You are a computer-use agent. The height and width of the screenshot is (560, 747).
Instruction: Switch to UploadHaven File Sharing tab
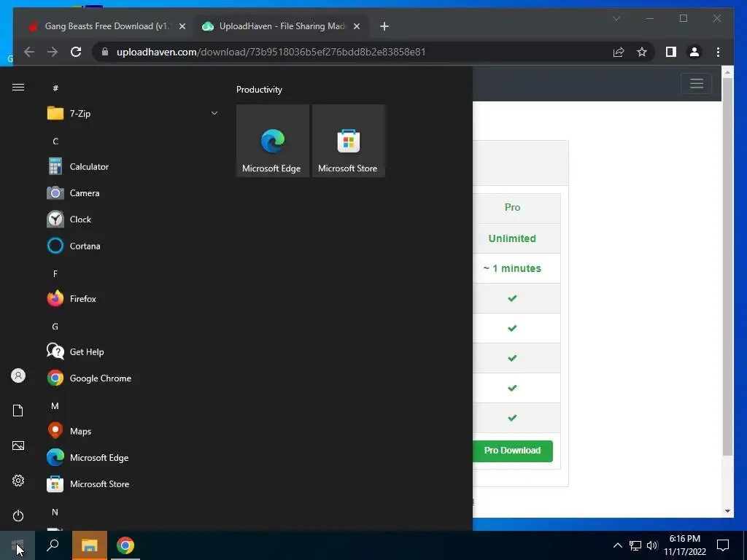click(281, 26)
